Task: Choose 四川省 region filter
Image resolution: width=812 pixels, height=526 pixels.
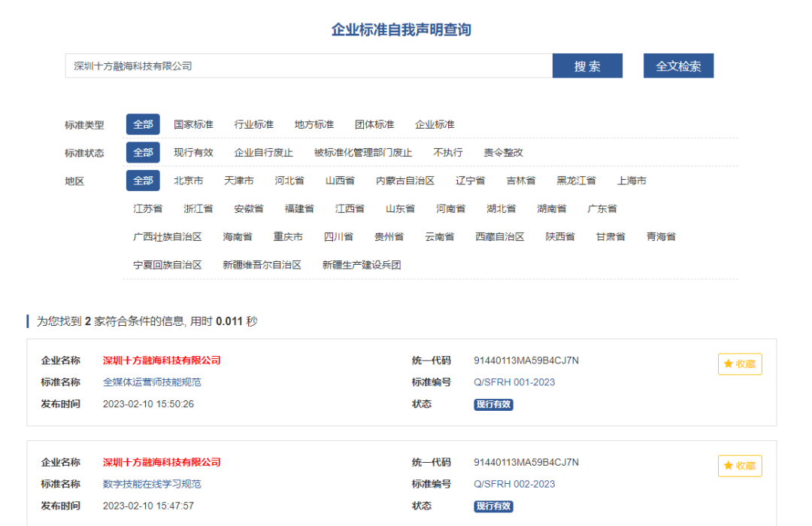Action: (x=338, y=236)
